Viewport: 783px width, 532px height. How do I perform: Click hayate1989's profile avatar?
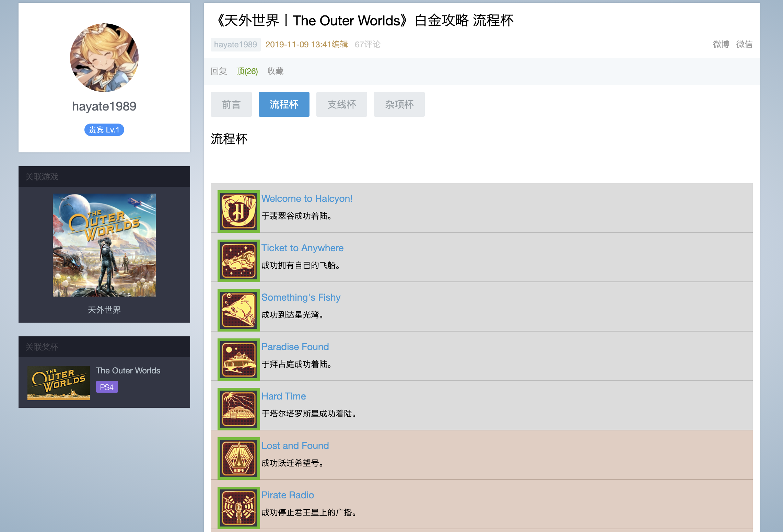[104, 58]
